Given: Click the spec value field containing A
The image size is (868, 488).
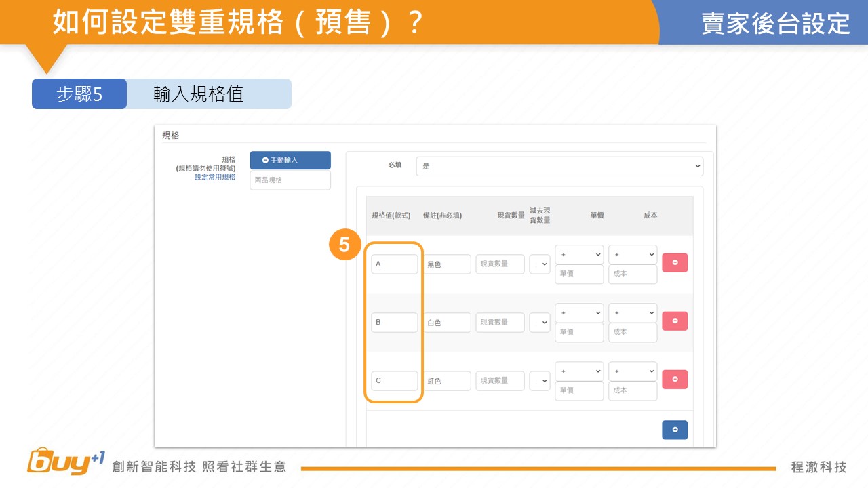Looking at the screenshot, I should tap(395, 264).
